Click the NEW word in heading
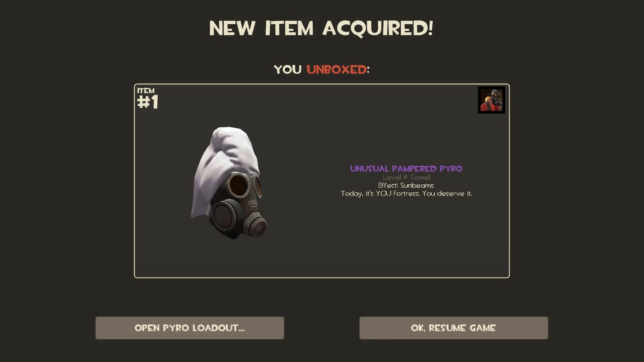 click(x=232, y=28)
